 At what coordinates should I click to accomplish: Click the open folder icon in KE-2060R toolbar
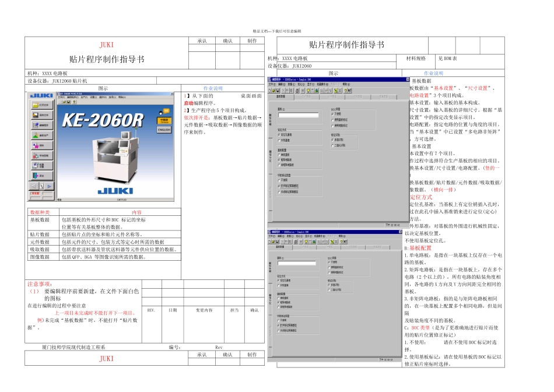coord(64,102)
